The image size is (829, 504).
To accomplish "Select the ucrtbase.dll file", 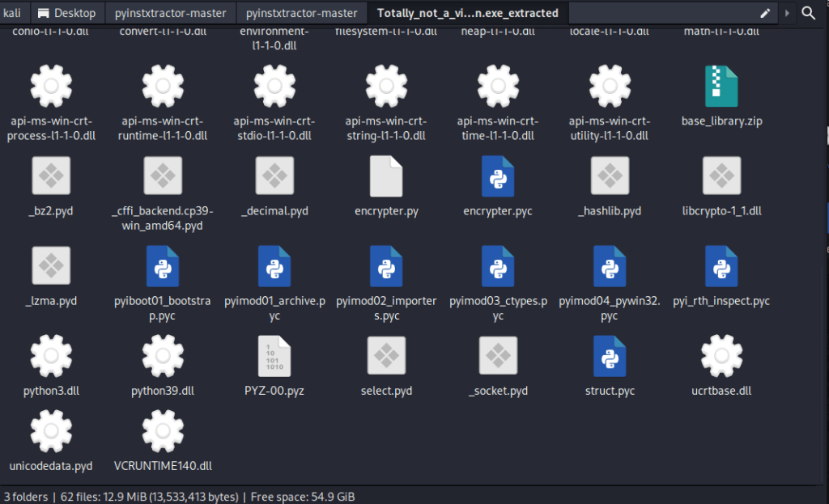I will 721,357.
